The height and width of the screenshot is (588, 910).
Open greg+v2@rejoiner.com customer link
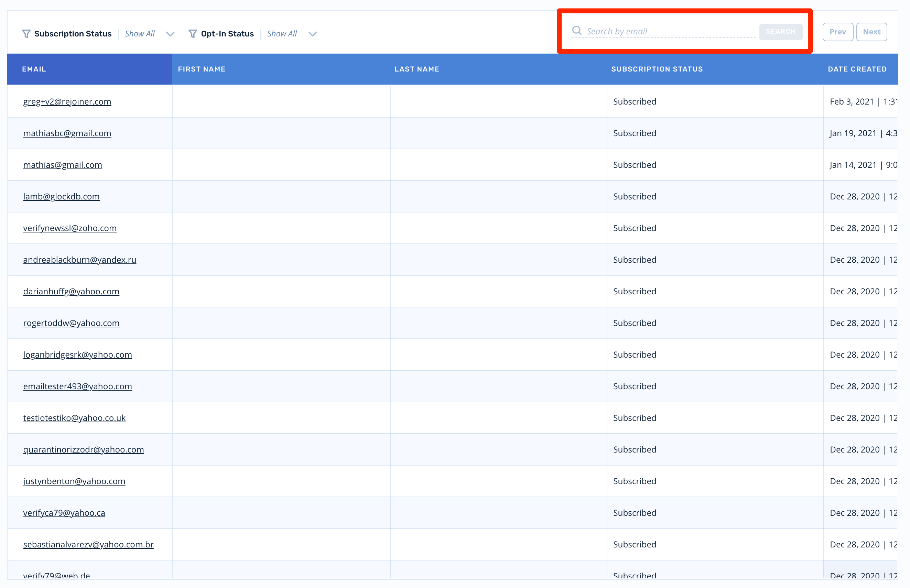[x=67, y=101]
